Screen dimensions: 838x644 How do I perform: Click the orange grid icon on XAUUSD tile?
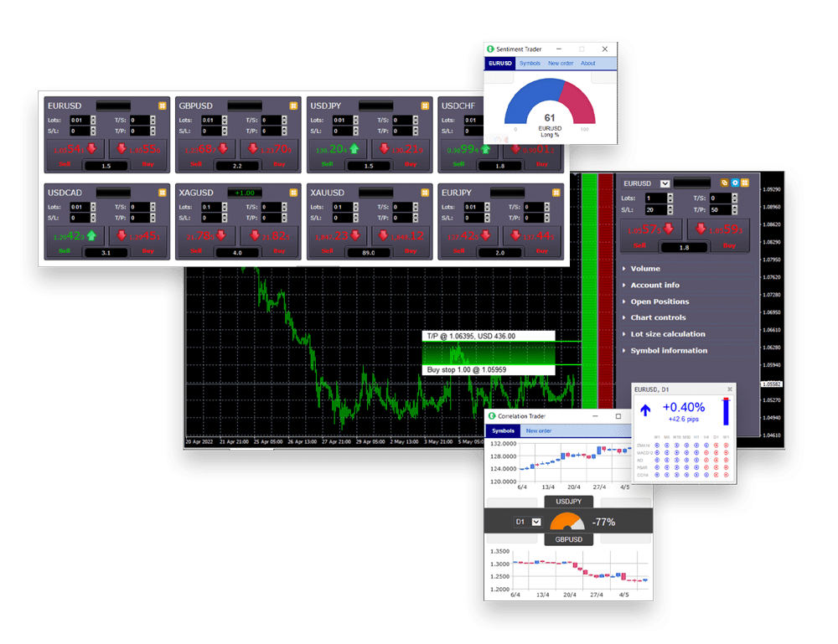click(x=425, y=193)
